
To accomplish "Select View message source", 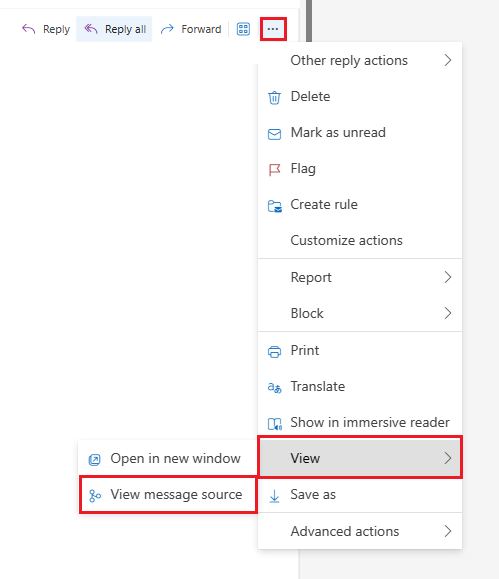I will [168, 494].
